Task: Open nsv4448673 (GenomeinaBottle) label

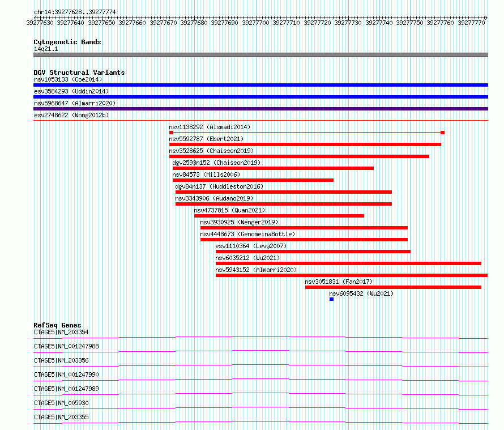Action: (x=247, y=234)
